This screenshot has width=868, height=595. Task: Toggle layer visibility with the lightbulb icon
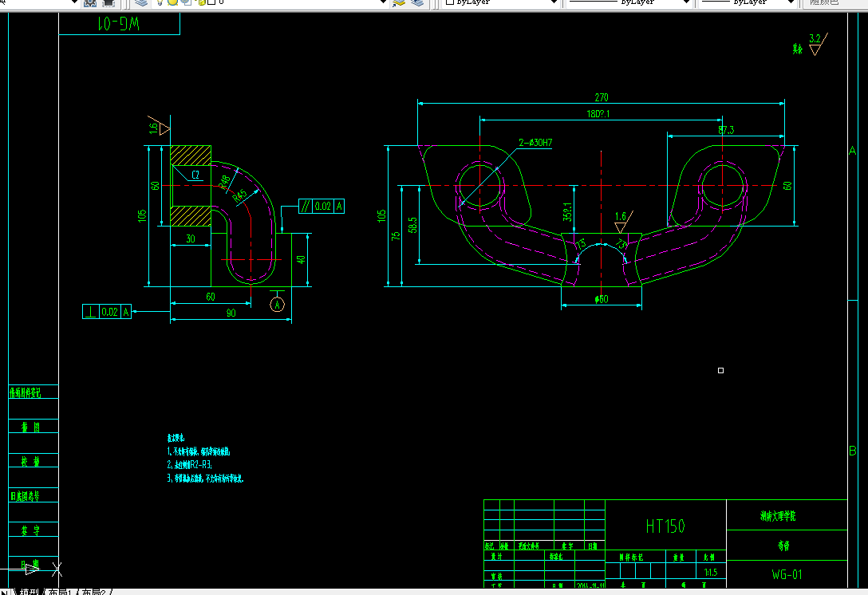coord(160,4)
